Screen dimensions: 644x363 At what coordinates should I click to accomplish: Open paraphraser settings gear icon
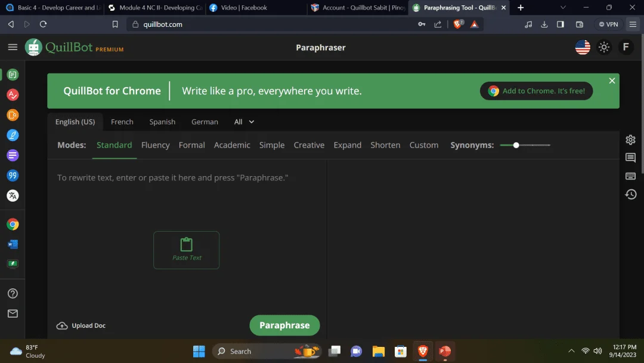tap(630, 140)
